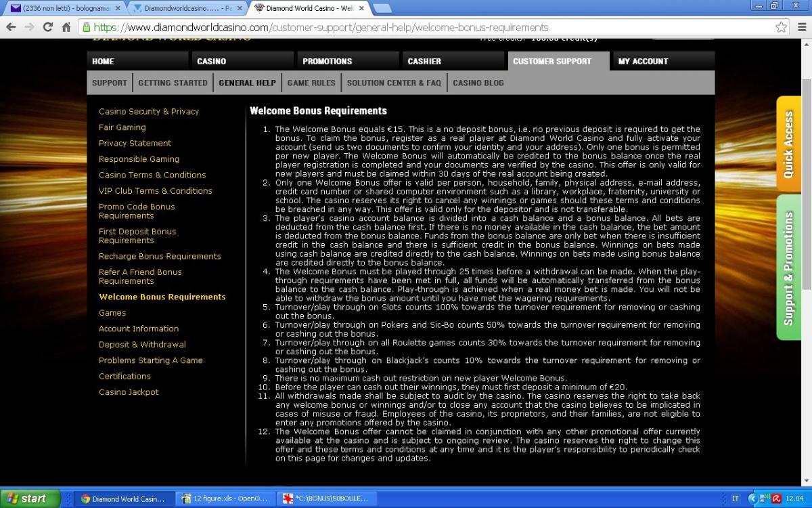Open the Windows start menu
812x508 pixels.
(32, 499)
